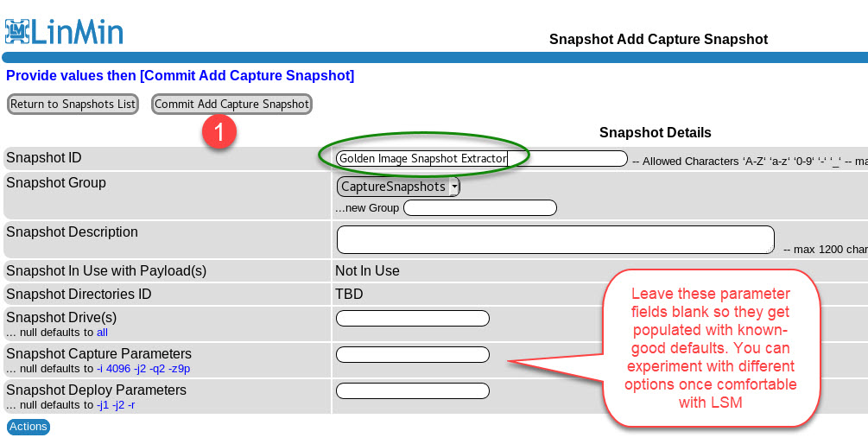
Task: Select the Snapshot Drive(s) input box
Action: (x=412, y=319)
